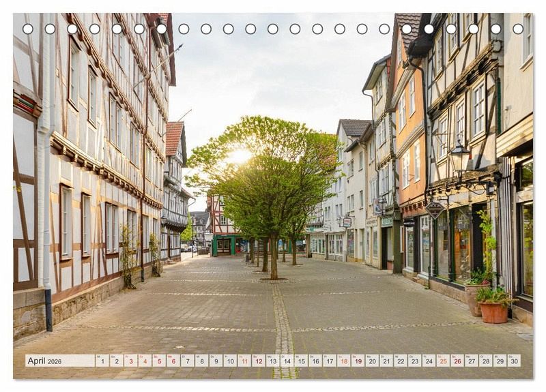Click the diamond-shaped hanging shop sign

coord(434,209)
